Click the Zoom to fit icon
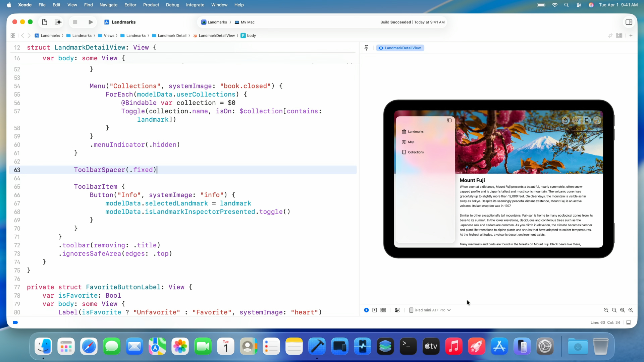644x362 pixels. [623, 310]
